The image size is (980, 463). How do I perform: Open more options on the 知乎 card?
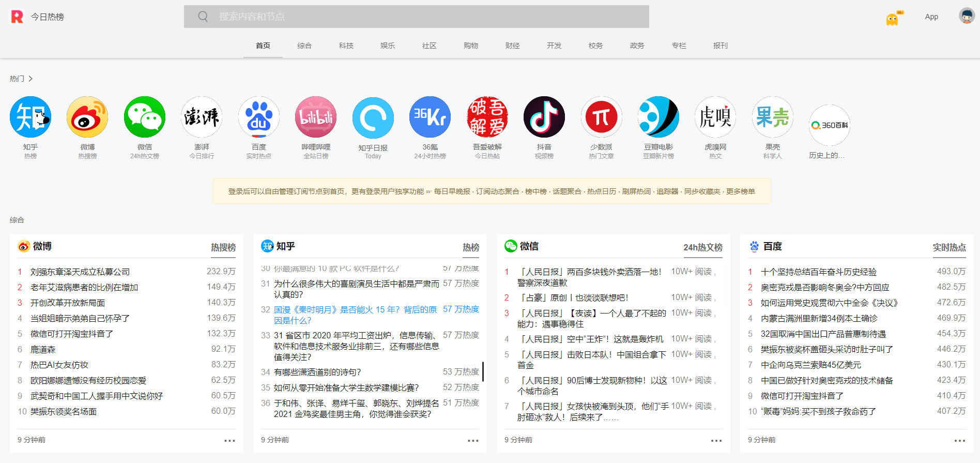click(473, 441)
